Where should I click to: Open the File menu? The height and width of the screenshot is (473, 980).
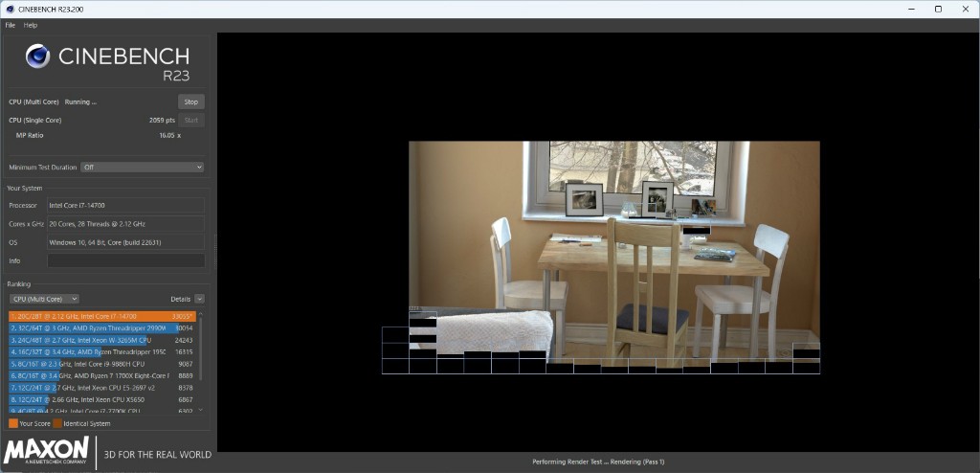pos(11,25)
